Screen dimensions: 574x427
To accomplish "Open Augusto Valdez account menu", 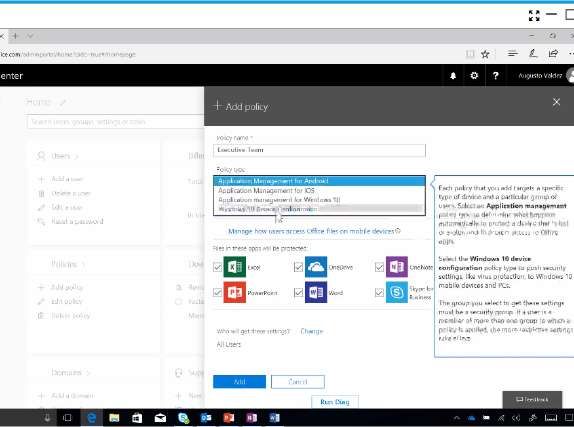I will click(x=545, y=75).
